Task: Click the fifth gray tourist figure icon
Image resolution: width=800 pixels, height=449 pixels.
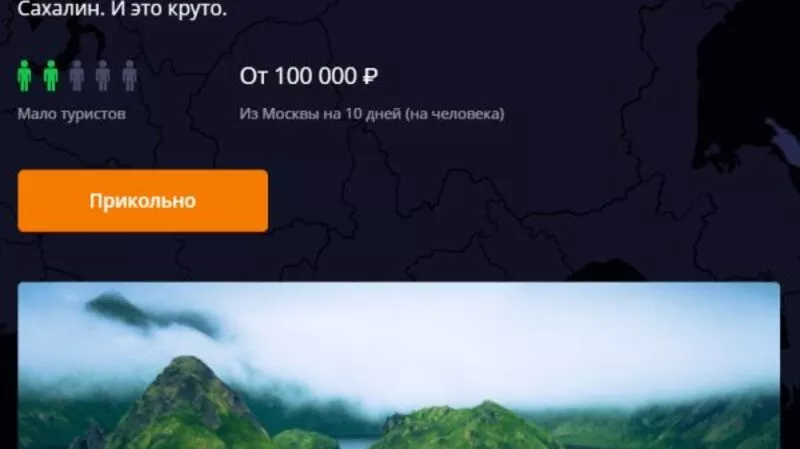Action: pyautogui.click(x=130, y=76)
